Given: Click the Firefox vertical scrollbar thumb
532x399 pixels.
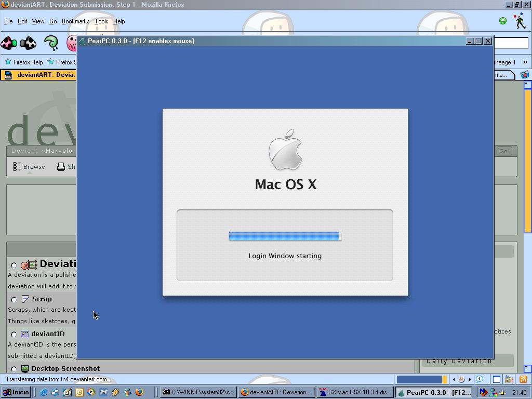Looking at the screenshot, I should pyautogui.click(x=528, y=161).
